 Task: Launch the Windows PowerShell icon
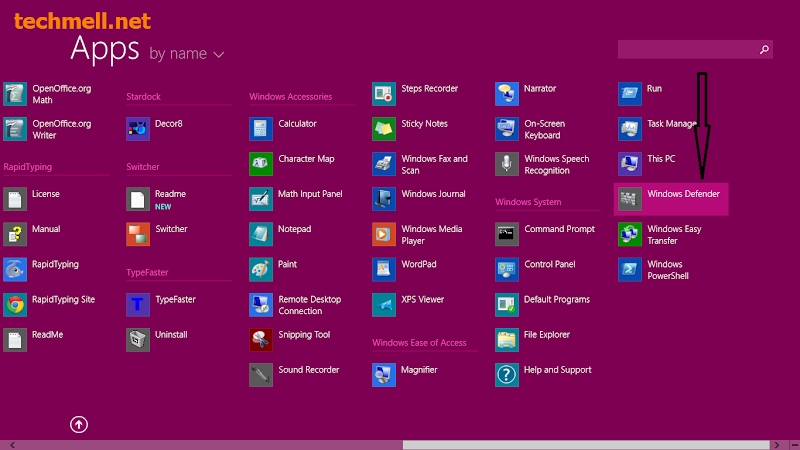[x=630, y=270]
